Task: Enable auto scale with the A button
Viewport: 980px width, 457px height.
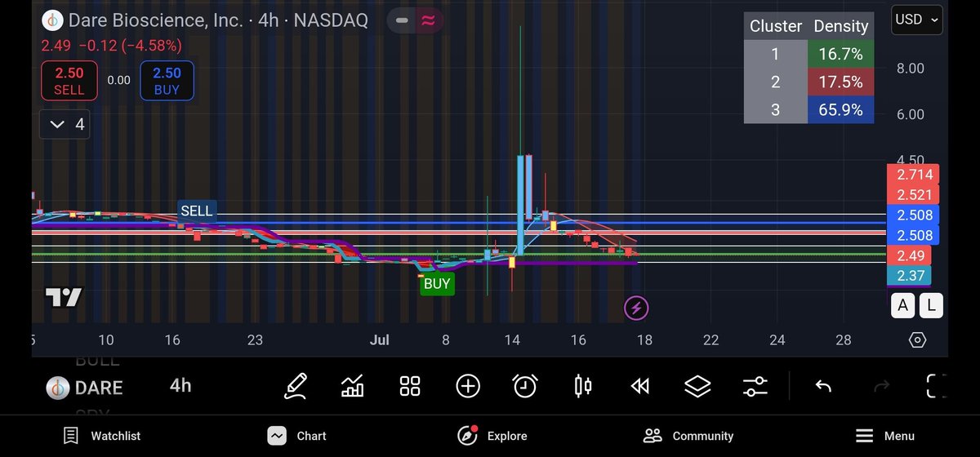Action: [x=902, y=306]
